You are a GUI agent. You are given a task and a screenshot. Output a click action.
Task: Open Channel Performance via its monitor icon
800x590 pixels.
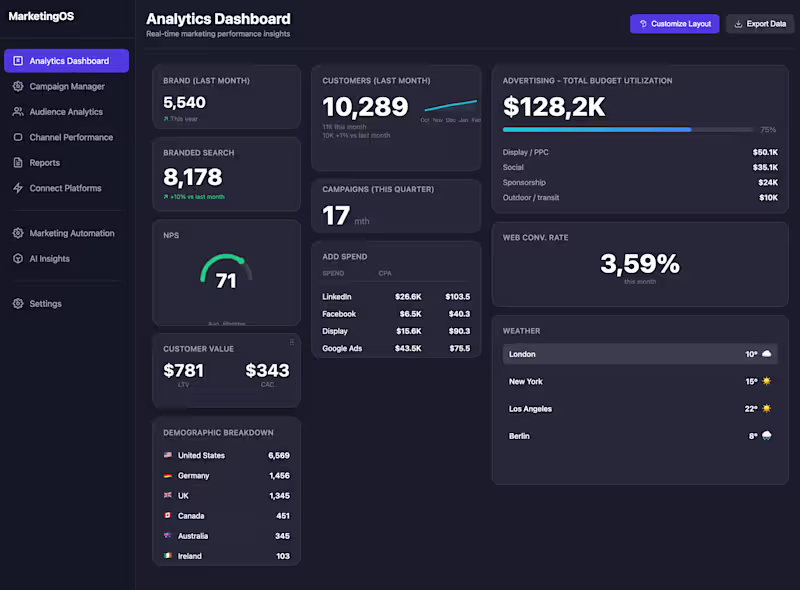click(18, 137)
